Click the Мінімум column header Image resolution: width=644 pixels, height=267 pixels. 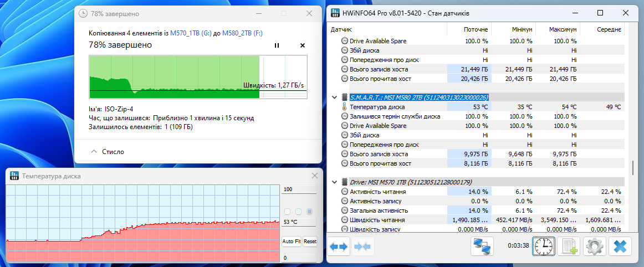coord(513,30)
